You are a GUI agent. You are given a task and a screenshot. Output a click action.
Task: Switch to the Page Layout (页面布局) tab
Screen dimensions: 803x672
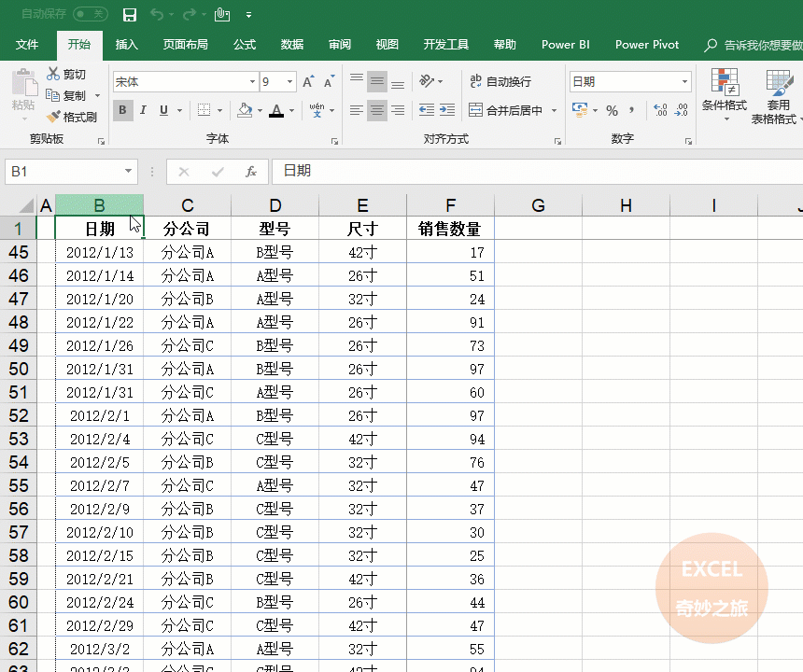(186, 45)
